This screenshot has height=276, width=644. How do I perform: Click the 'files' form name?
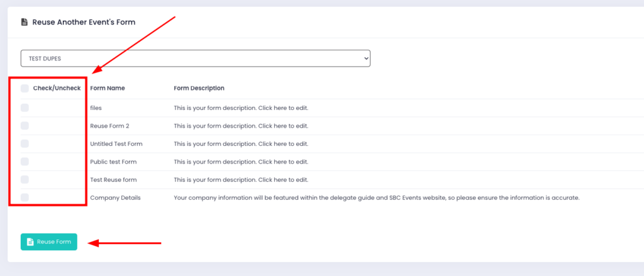click(x=96, y=108)
